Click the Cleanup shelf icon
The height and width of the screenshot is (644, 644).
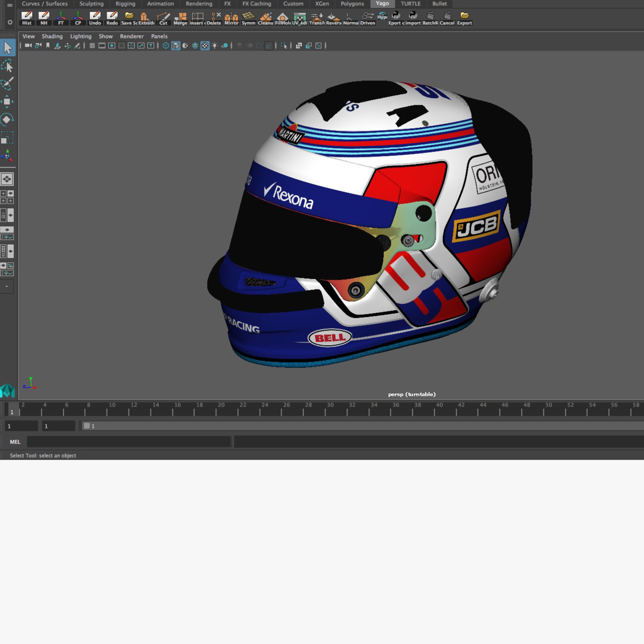(x=266, y=18)
